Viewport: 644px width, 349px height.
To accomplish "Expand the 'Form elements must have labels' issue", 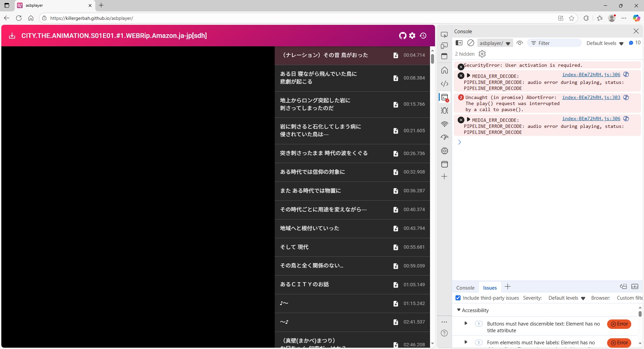I will coord(466,342).
